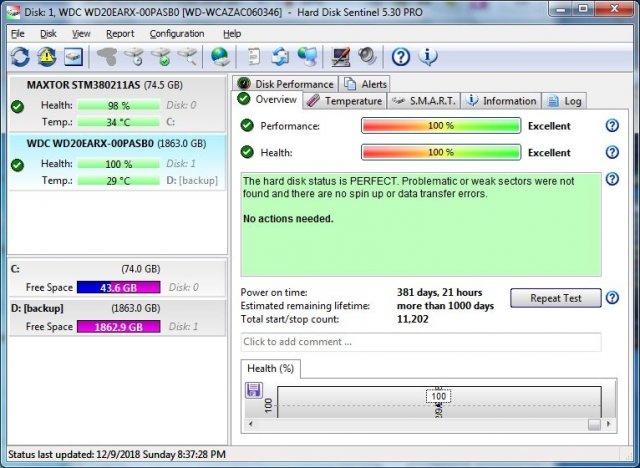This screenshot has height=468, width=640.
Task: Click help icon beside the Performance bar
Action: pyautogui.click(x=613, y=126)
